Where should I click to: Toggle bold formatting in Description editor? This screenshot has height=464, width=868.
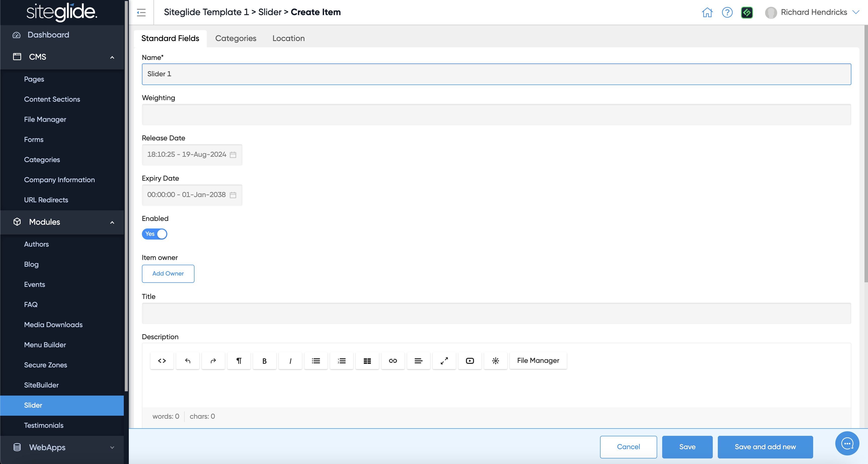[x=264, y=361]
